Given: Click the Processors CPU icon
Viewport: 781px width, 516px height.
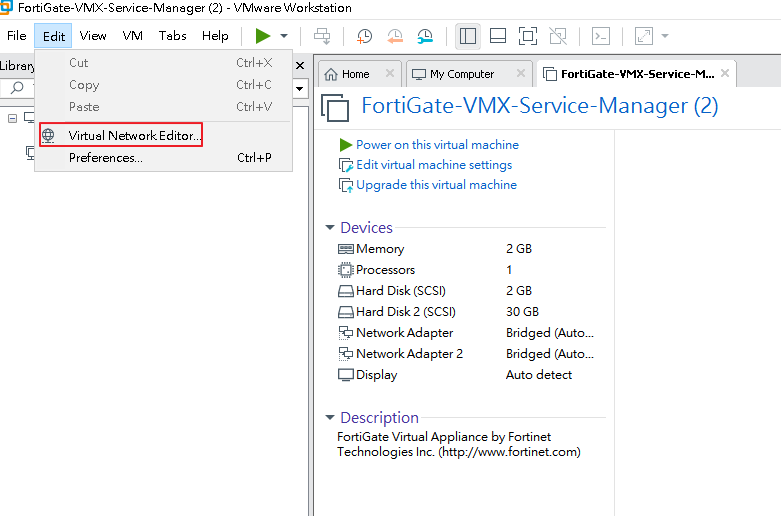Looking at the screenshot, I should 346,270.
